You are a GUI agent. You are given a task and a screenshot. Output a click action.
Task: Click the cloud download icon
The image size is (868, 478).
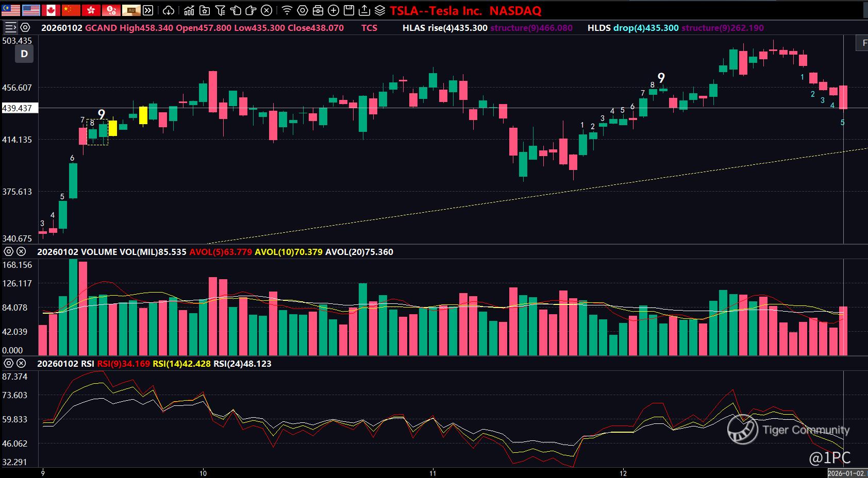pos(168,10)
